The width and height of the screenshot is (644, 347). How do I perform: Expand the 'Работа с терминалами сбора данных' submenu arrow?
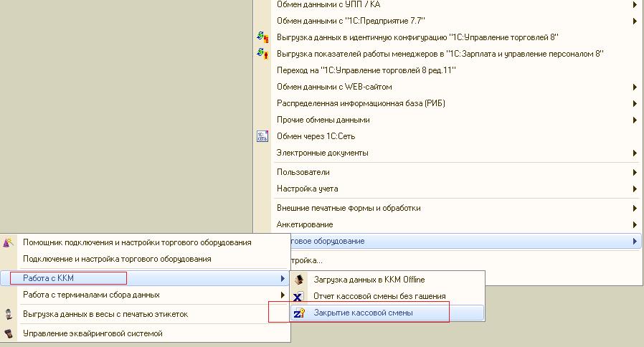point(283,295)
